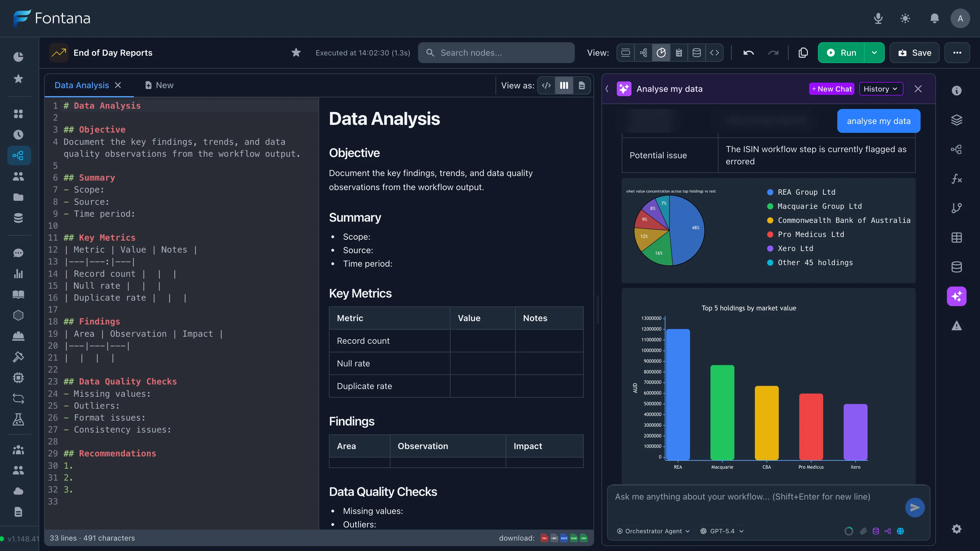Open the dashboard grid icon in left sidebar
The image size is (980, 551).
click(18, 114)
